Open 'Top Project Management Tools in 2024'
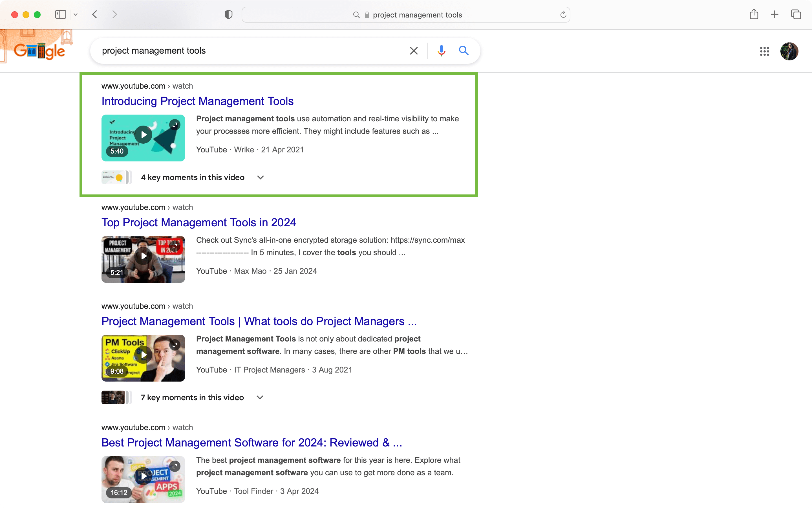This screenshot has height=508, width=812. (199, 222)
